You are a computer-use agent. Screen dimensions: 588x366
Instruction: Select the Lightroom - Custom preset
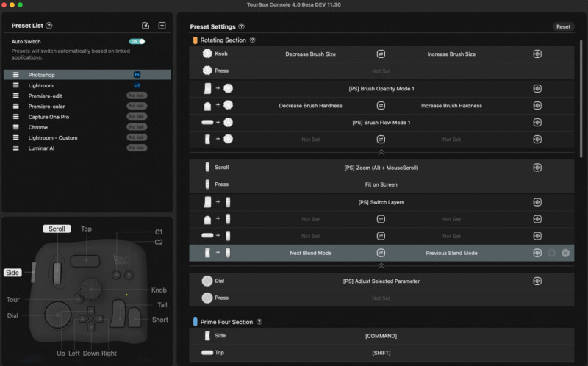coord(87,137)
